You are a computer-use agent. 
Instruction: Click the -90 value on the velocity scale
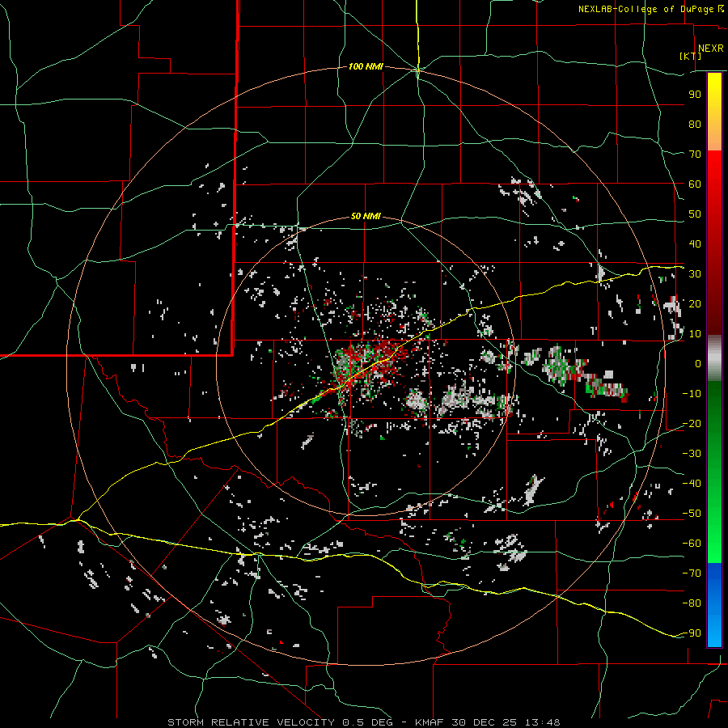point(692,633)
